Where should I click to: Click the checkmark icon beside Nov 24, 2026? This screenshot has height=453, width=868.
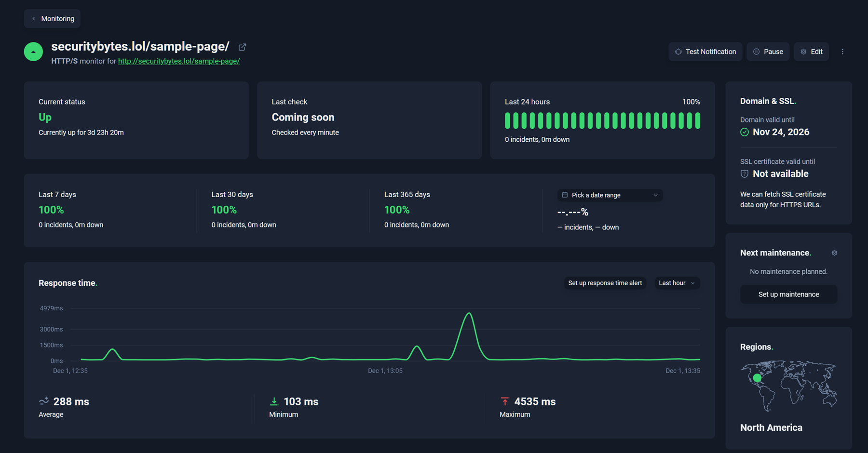coord(744,132)
